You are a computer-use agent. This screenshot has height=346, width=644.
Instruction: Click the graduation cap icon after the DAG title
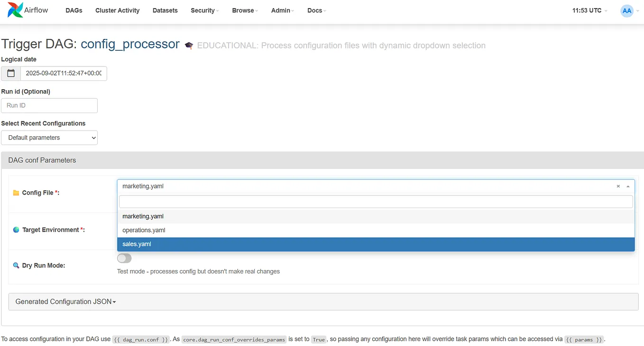[189, 45]
